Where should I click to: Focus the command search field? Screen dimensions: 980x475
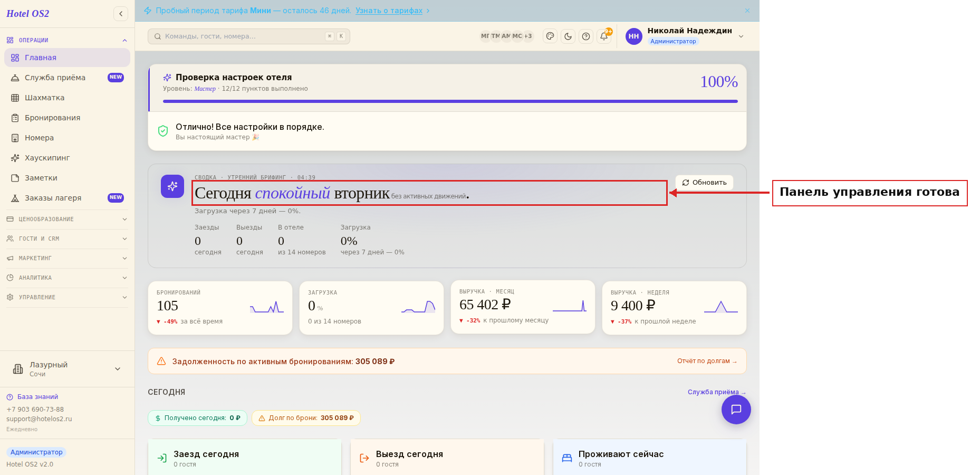pyautogui.click(x=249, y=36)
